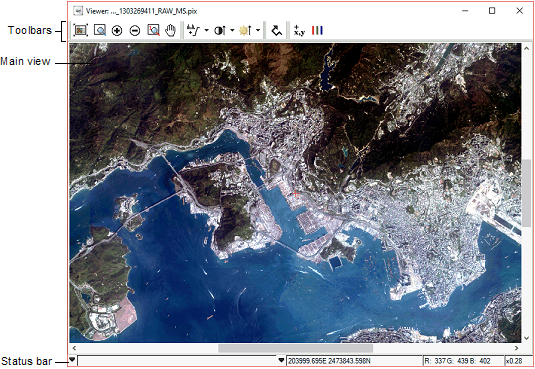Click the viewer window title bar icon

click(78, 11)
